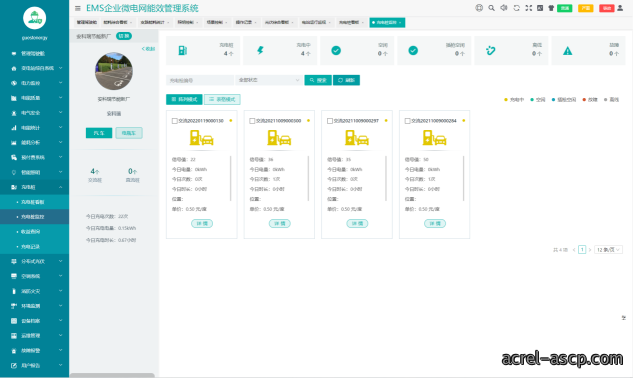Image resolution: width=633 pixels, height=378 pixels.
Task: Switch to the card grid view mode
Action: click(184, 99)
